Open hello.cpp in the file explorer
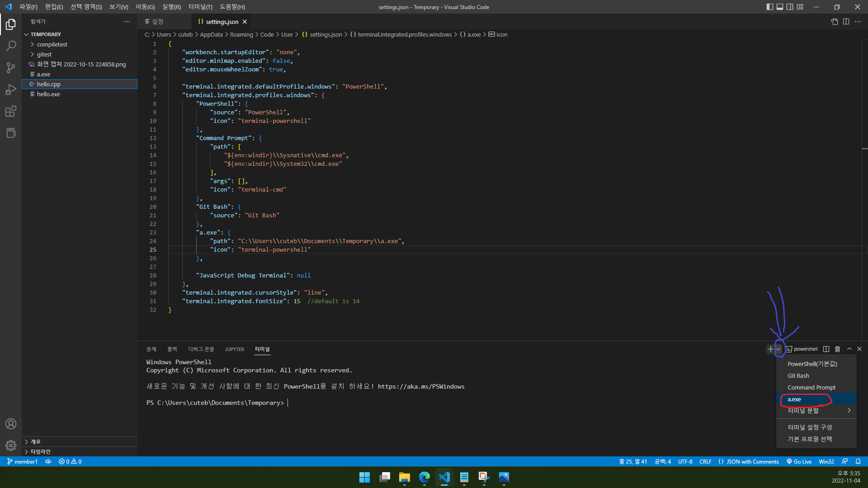868x488 pixels. tap(80, 84)
